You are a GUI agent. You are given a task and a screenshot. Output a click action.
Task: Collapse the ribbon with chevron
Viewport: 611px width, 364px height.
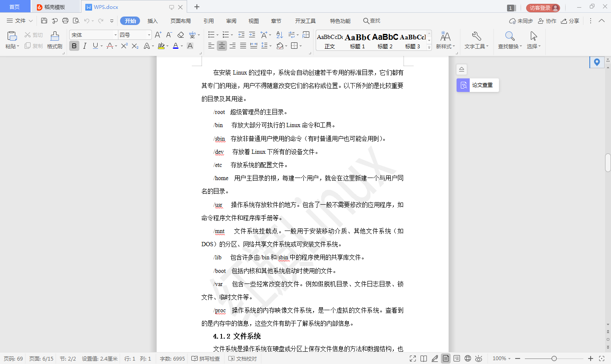(602, 21)
